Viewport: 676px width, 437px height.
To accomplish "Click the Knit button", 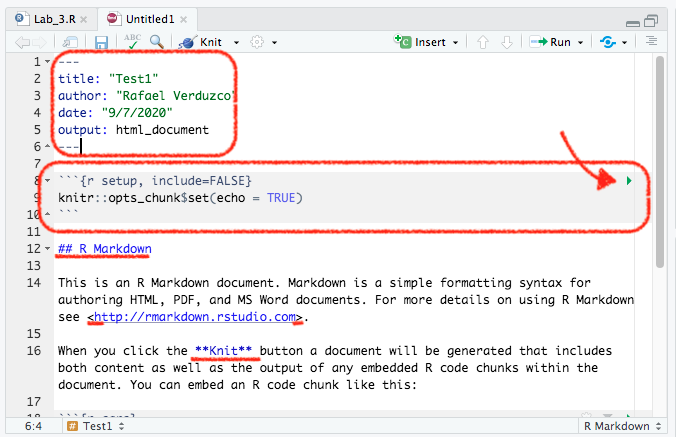I will point(206,42).
